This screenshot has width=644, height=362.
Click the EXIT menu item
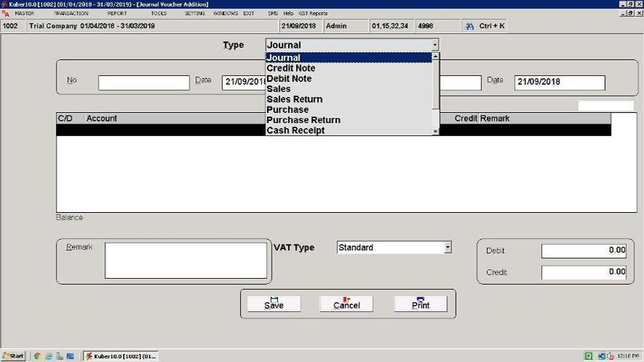click(248, 14)
